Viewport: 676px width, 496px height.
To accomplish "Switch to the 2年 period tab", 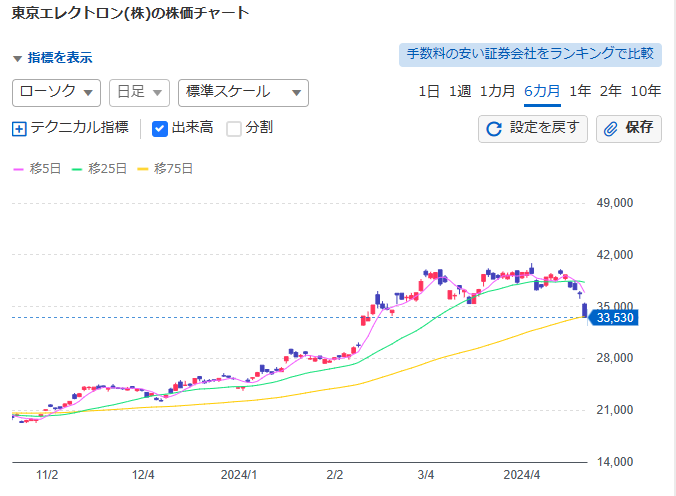I will coord(610,91).
